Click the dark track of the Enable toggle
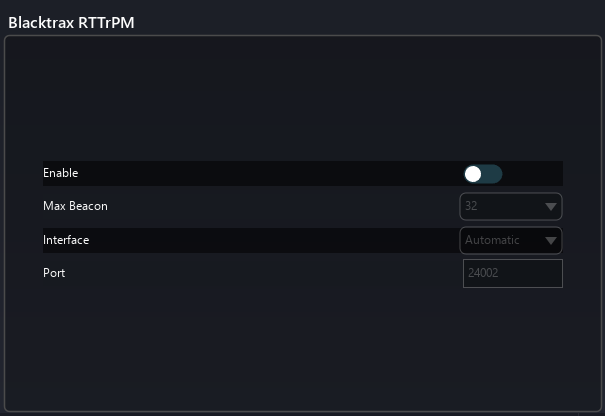Image resolution: width=605 pixels, height=416 pixels. 493,174
